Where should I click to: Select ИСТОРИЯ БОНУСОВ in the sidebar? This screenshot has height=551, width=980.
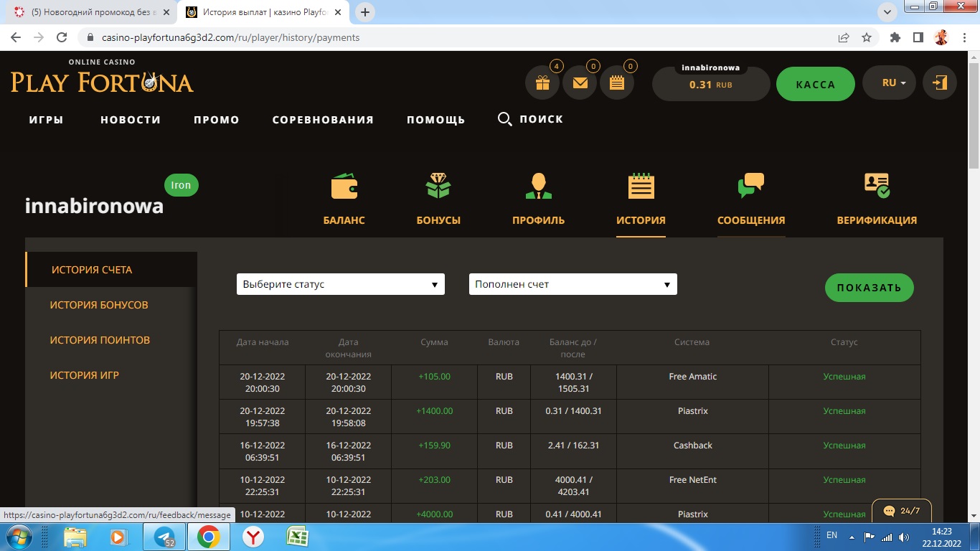pyautogui.click(x=99, y=305)
